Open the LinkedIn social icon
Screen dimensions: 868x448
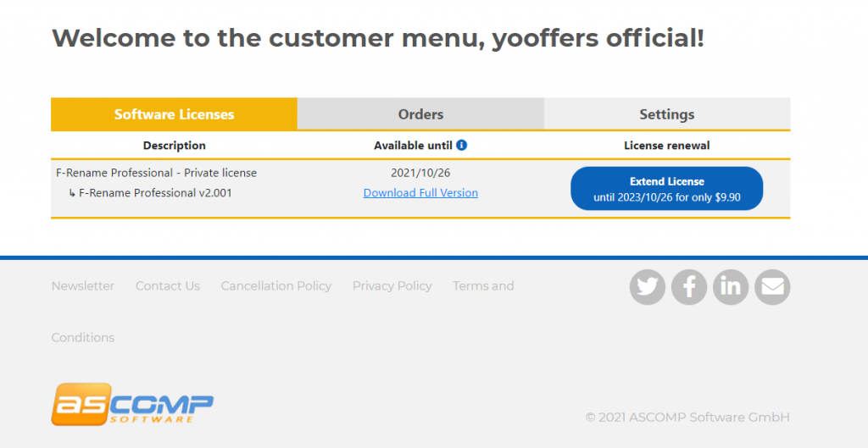pyautogui.click(x=731, y=287)
